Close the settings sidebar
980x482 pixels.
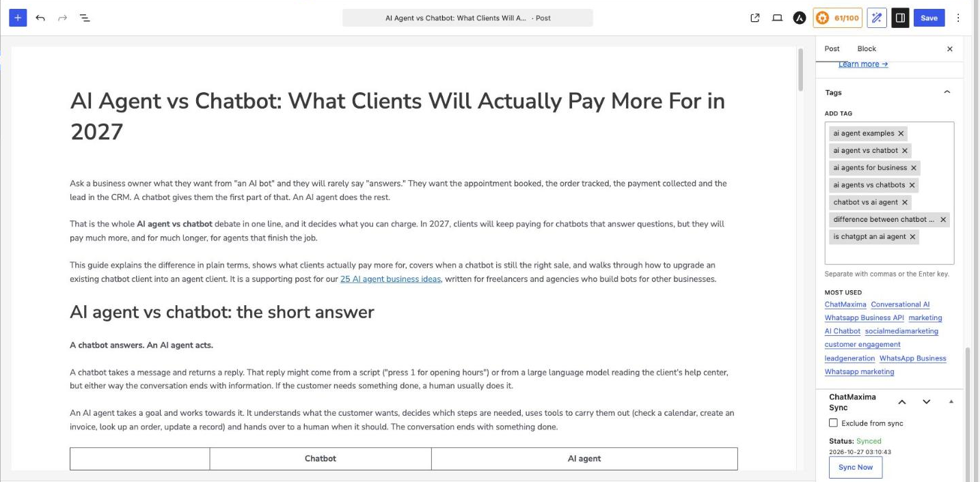pyautogui.click(x=949, y=48)
